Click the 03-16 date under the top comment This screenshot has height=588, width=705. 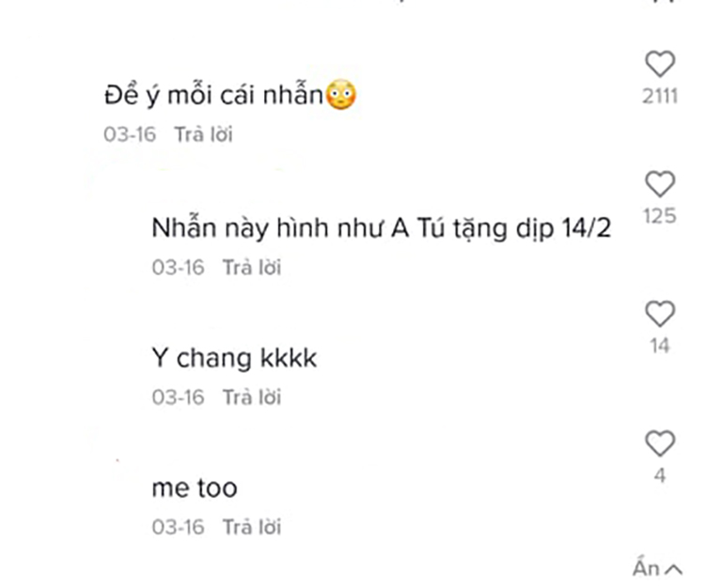[130, 134]
